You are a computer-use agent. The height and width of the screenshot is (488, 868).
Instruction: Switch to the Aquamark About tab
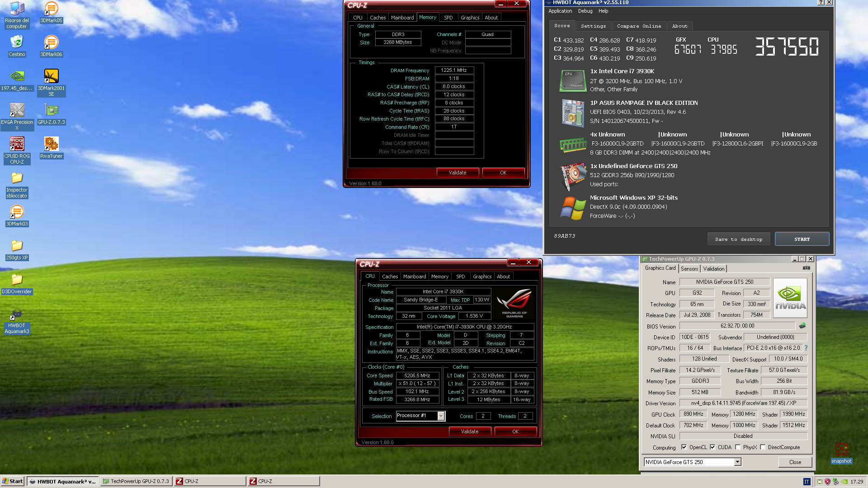[679, 26]
